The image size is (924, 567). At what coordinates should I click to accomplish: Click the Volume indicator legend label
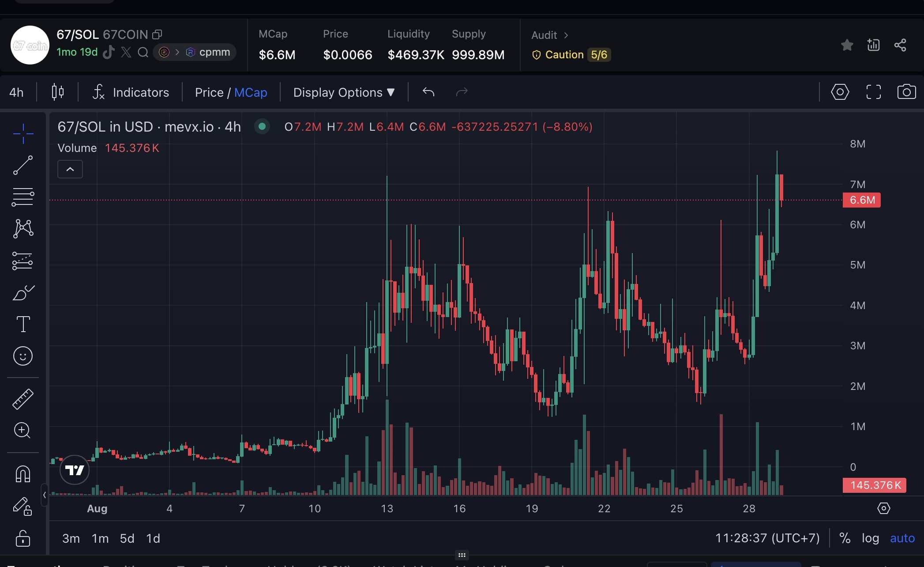click(x=77, y=148)
